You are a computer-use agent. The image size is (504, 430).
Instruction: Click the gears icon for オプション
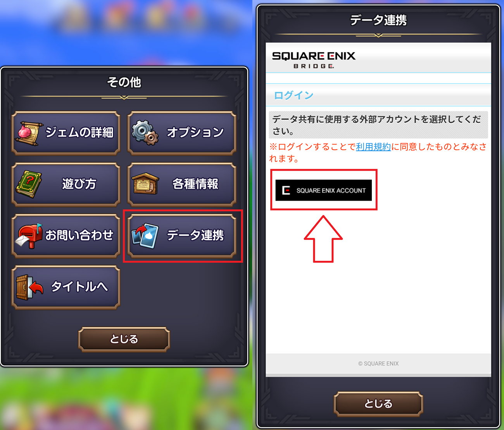pyautogui.click(x=145, y=133)
